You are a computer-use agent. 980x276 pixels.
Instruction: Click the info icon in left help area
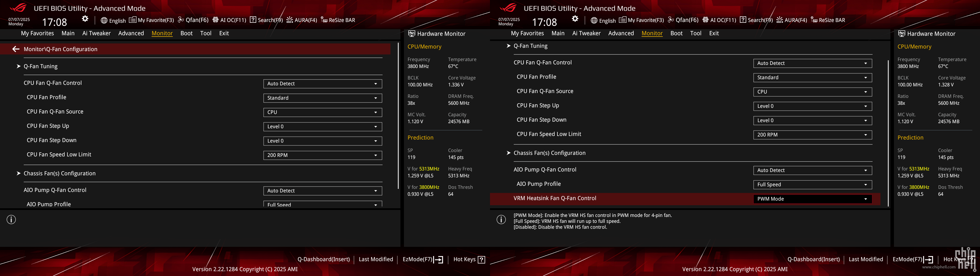click(11, 220)
